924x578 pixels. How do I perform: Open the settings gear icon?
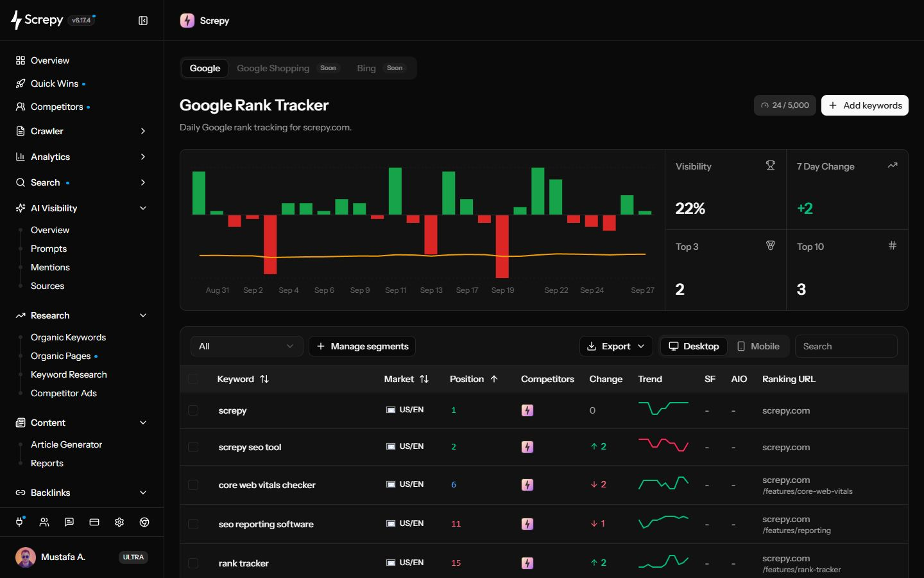pos(119,522)
